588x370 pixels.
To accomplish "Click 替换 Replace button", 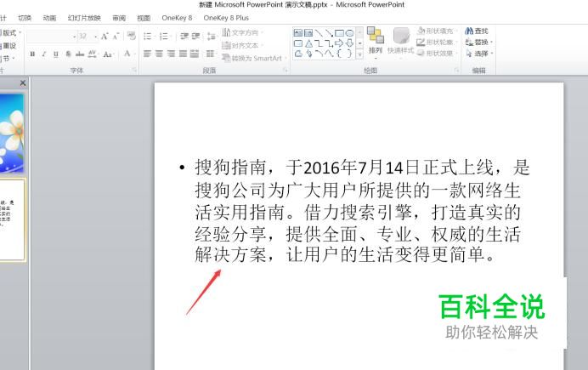I will (x=478, y=42).
